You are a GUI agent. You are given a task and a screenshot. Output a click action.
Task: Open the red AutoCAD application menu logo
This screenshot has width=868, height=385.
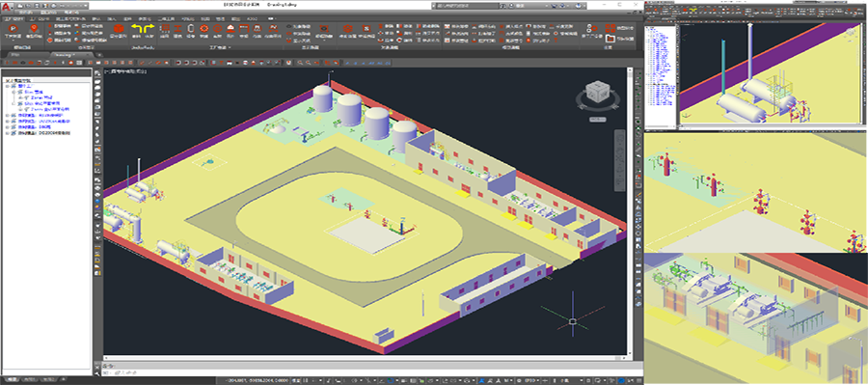[8, 7]
